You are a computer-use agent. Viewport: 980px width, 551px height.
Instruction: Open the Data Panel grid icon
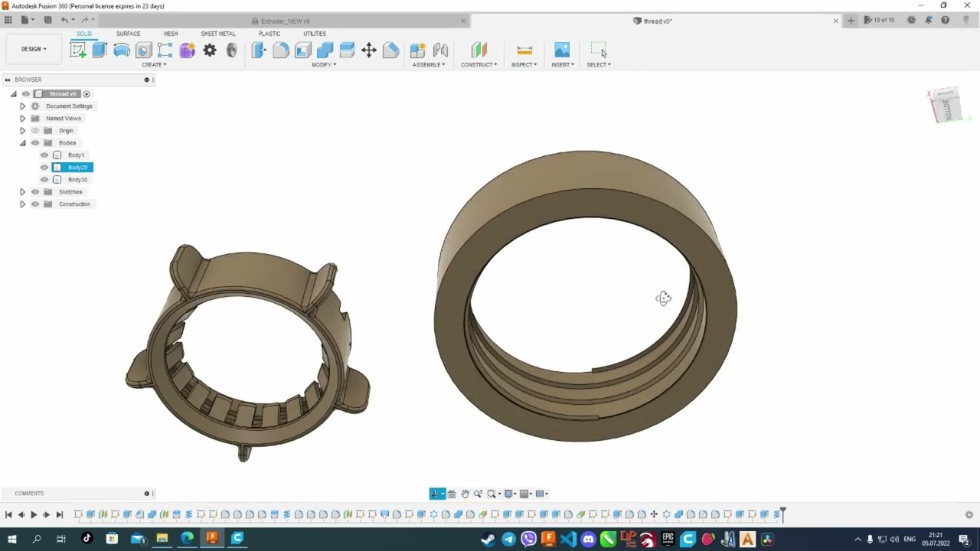[8, 20]
